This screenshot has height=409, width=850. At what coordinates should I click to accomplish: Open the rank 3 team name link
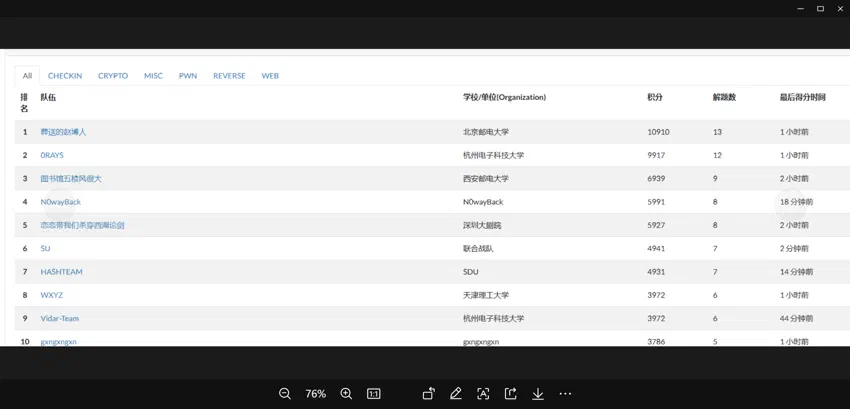pos(71,178)
